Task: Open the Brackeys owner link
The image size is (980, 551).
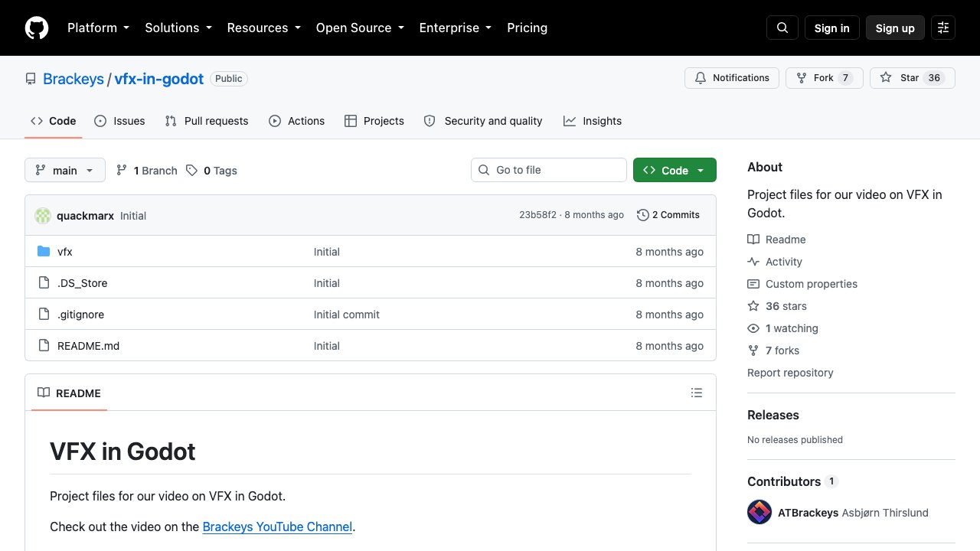Action: coord(73,79)
